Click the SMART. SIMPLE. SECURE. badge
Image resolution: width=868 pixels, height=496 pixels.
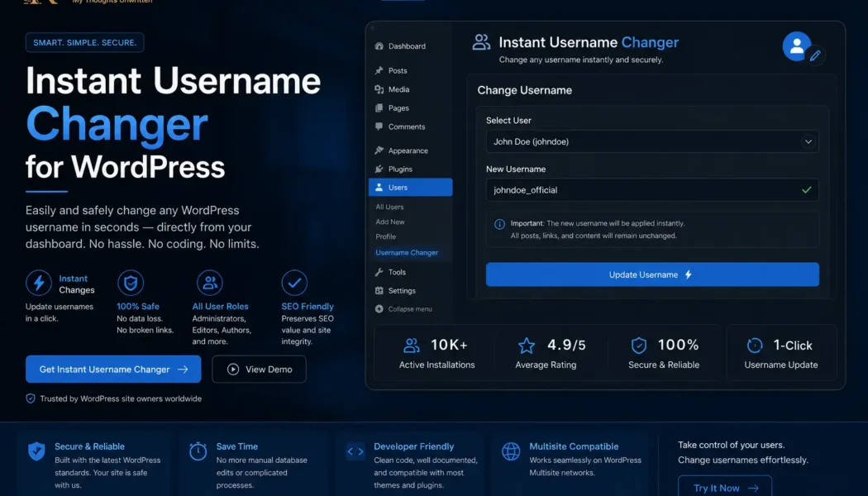pos(84,43)
